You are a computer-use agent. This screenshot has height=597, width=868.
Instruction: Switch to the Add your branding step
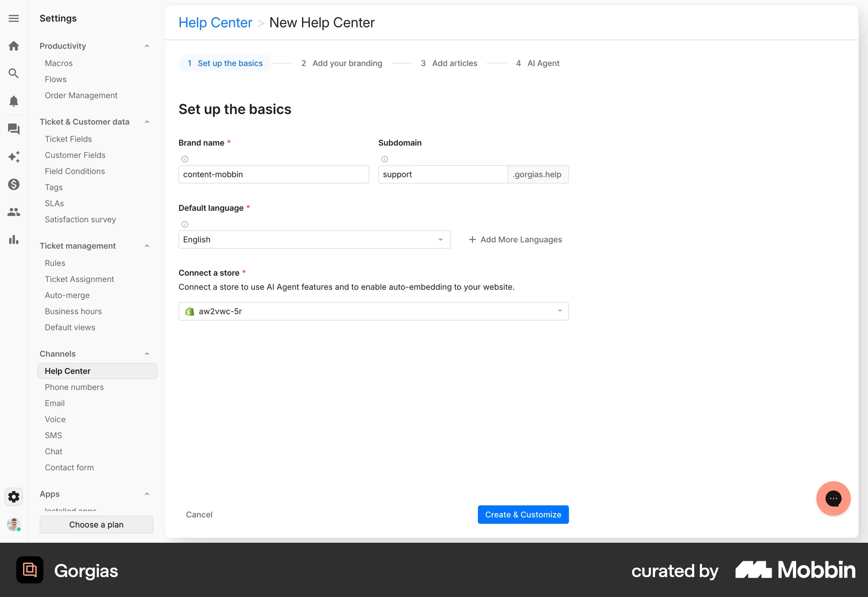347,63
